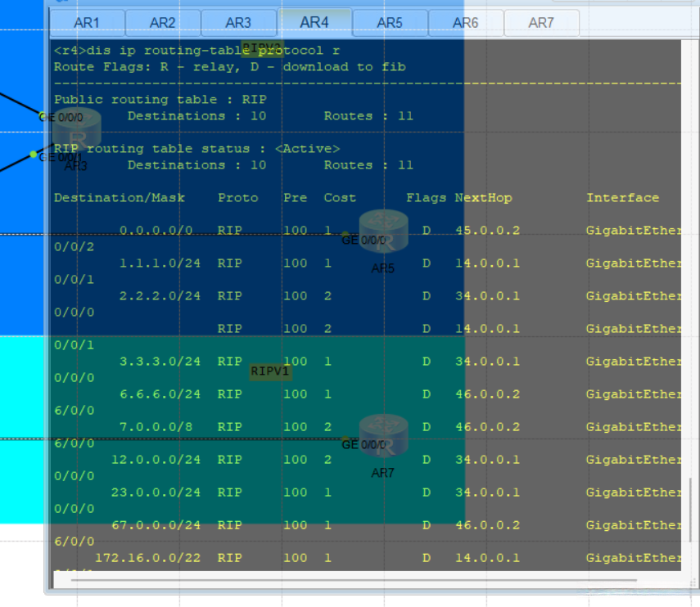700x607 pixels.
Task: Switch to the AR5 terminal tab
Action: [390, 23]
